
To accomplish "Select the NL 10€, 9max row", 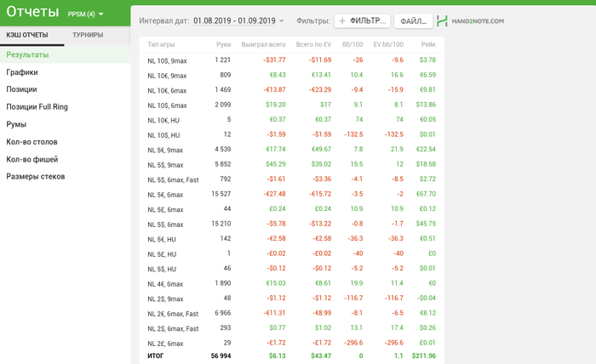I will pyautogui.click(x=291, y=75).
